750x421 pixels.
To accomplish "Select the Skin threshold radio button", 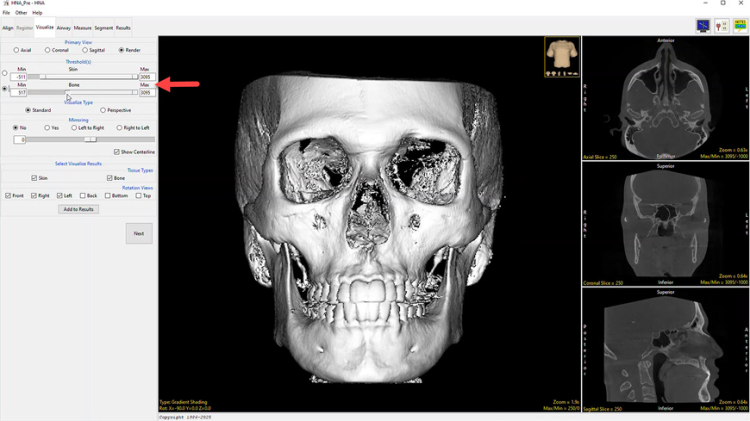I will point(5,73).
